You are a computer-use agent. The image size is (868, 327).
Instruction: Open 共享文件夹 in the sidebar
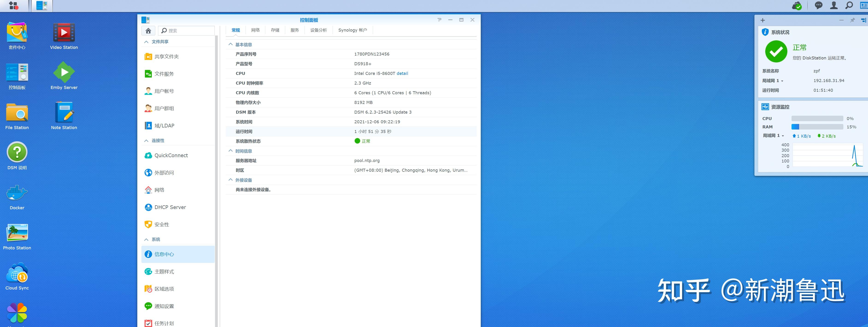(x=178, y=57)
